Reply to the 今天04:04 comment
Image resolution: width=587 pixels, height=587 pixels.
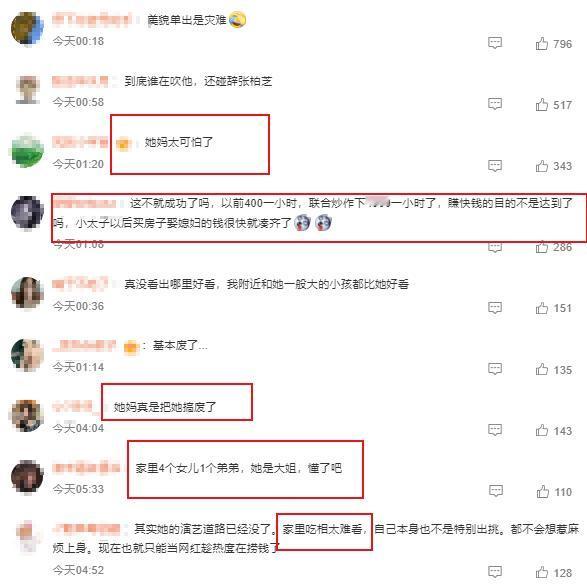coord(495,430)
